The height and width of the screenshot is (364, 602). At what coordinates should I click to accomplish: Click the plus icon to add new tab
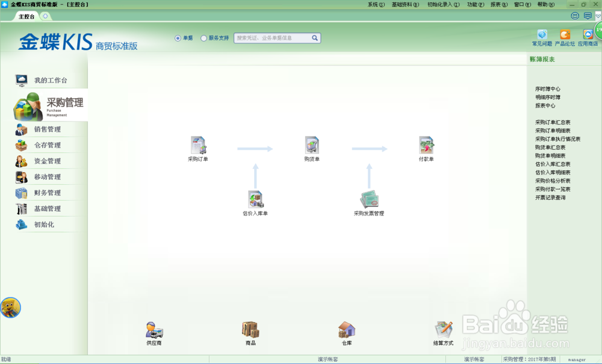coord(45,16)
